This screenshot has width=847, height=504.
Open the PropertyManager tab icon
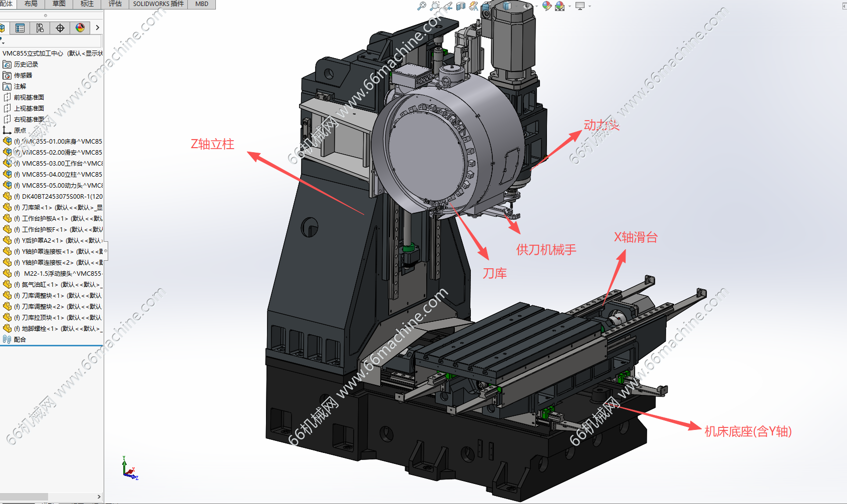click(x=20, y=28)
